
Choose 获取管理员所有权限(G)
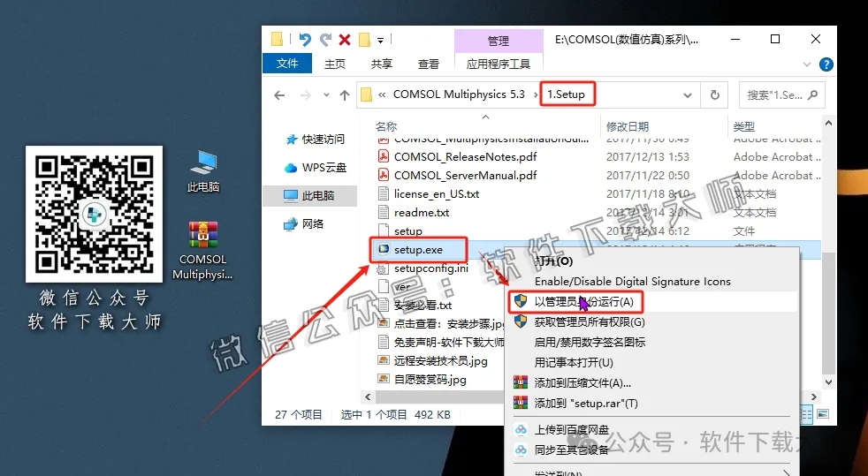590,322
